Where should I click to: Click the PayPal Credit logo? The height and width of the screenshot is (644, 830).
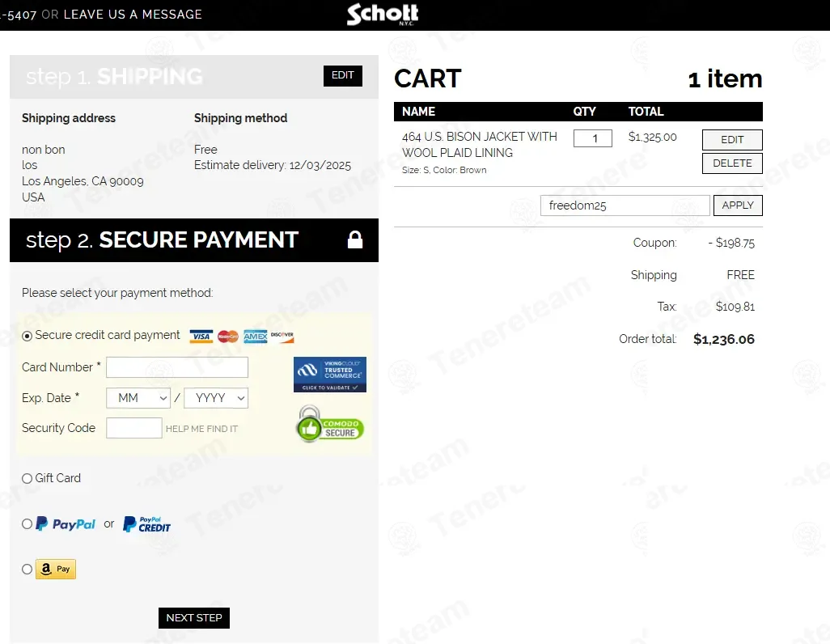(147, 524)
